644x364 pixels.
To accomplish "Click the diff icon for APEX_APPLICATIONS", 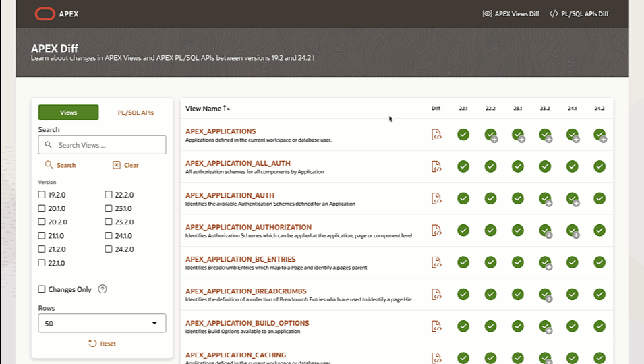I will 436,135.
